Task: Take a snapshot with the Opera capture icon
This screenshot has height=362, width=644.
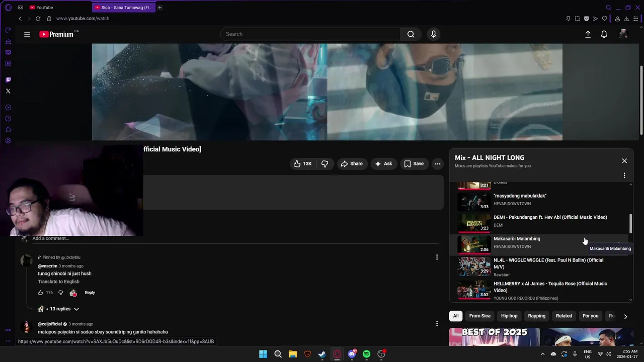Action: 577,19
